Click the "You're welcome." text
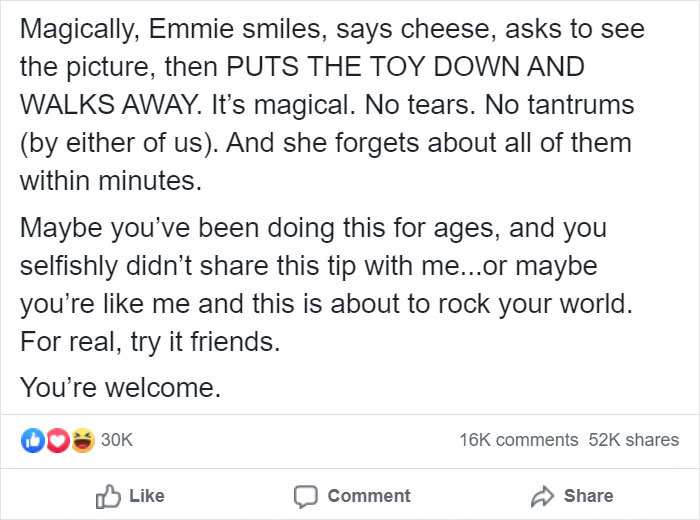Image resolution: width=700 pixels, height=520 pixels. (119, 386)
